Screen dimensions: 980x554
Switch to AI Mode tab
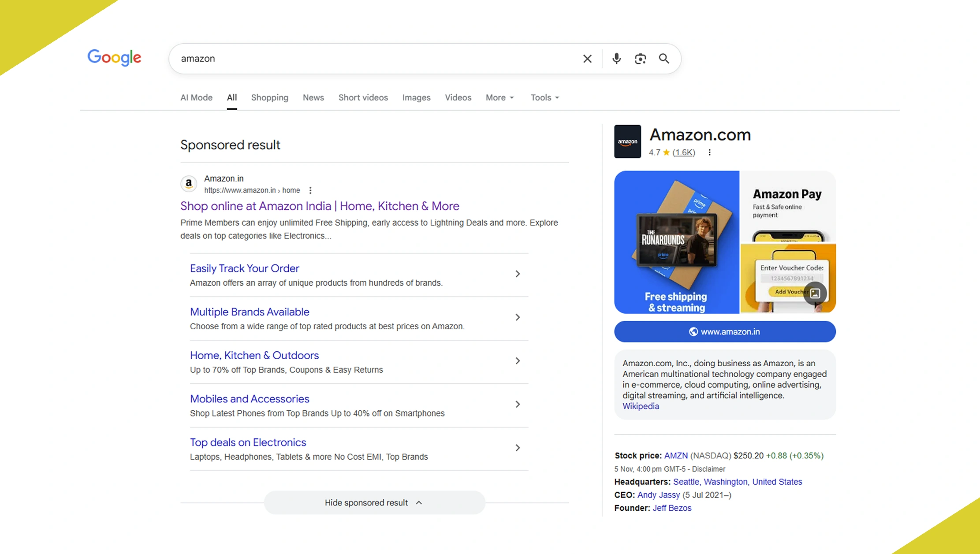tap(196, 97)
